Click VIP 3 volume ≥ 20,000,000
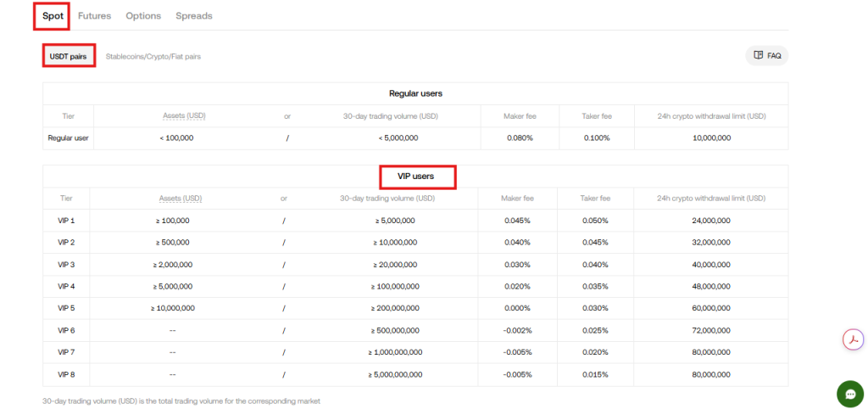 (395, 265)
